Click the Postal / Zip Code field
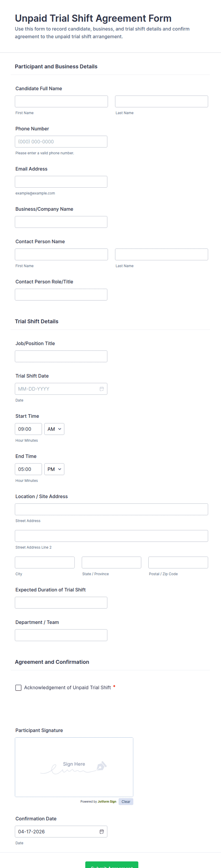 (x=178, y=562)
